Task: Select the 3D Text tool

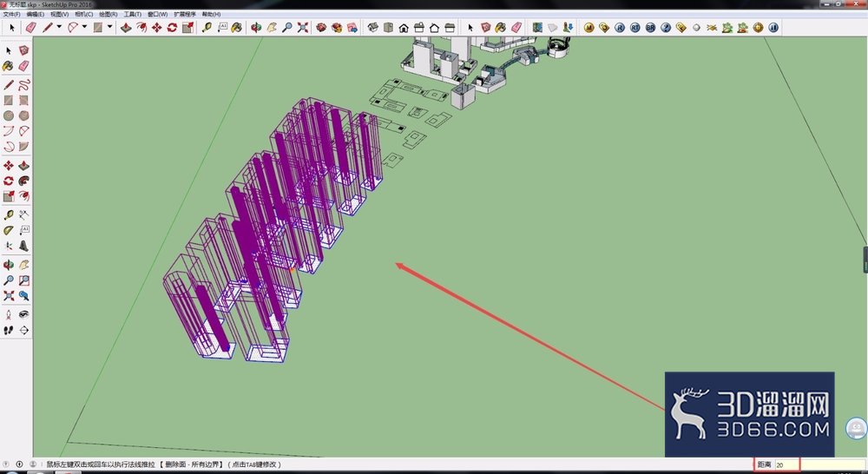Action: [x=23, y=246]
